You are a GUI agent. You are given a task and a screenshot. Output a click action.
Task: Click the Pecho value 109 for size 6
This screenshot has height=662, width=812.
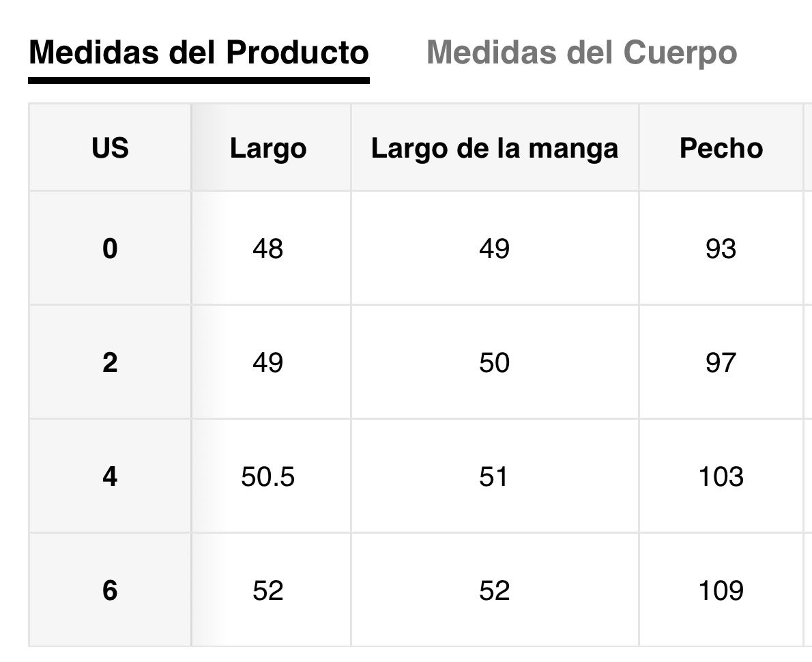tap(721, 590)
